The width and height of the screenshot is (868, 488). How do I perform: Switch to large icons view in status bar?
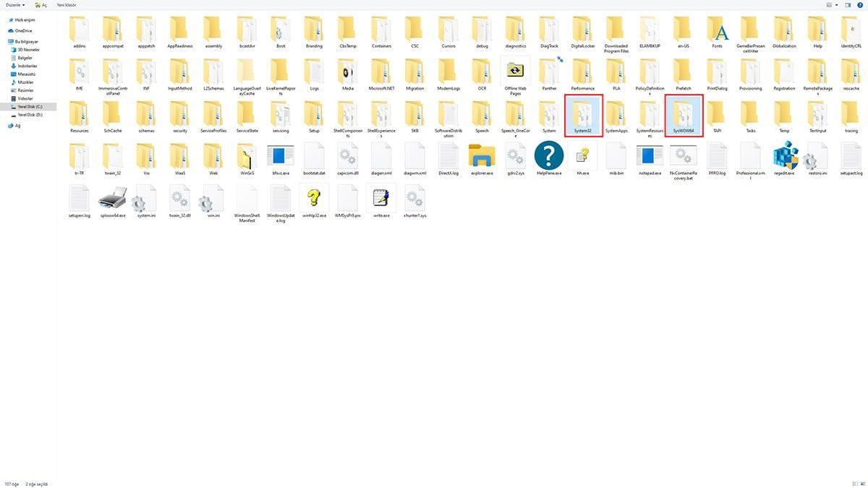[861, 483]
